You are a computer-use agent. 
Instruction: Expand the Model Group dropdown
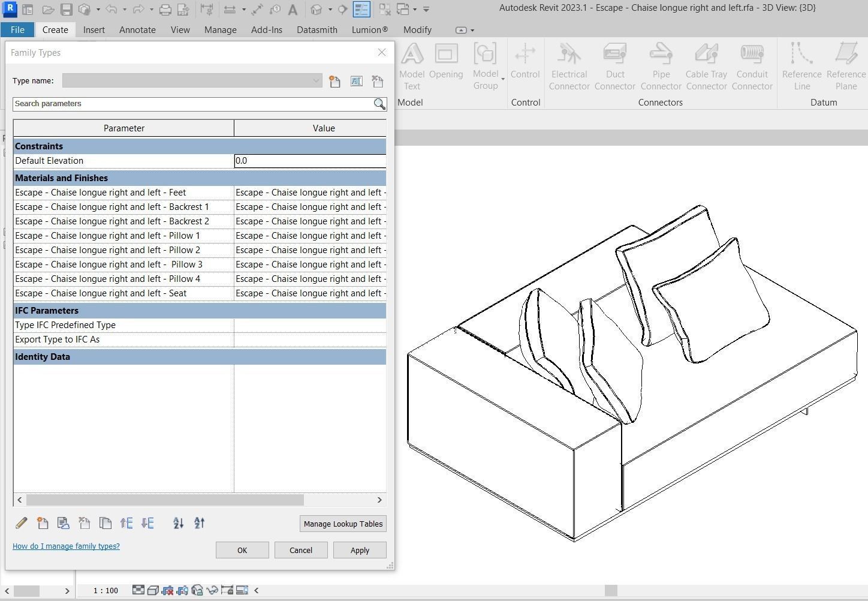(503, 79)
